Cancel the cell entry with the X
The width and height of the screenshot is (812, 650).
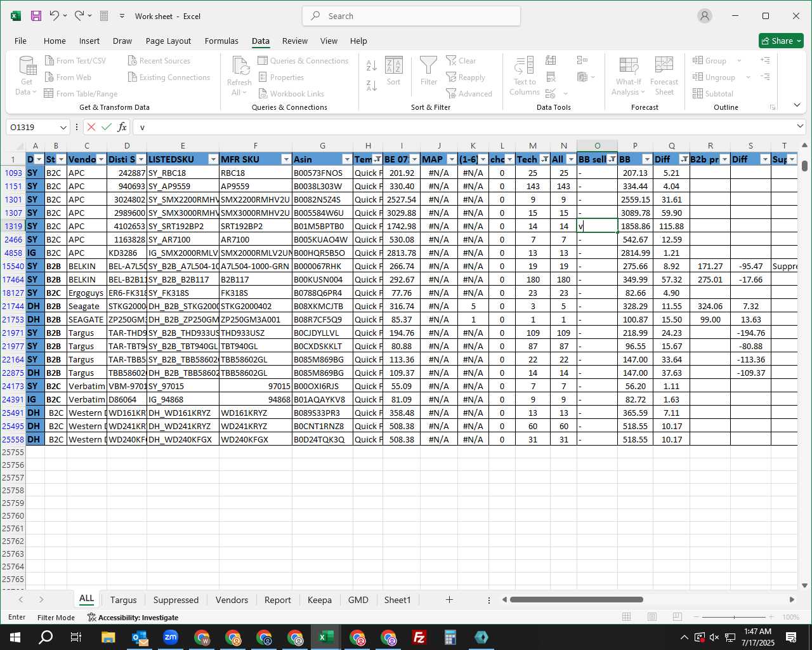tap(91, 127)
